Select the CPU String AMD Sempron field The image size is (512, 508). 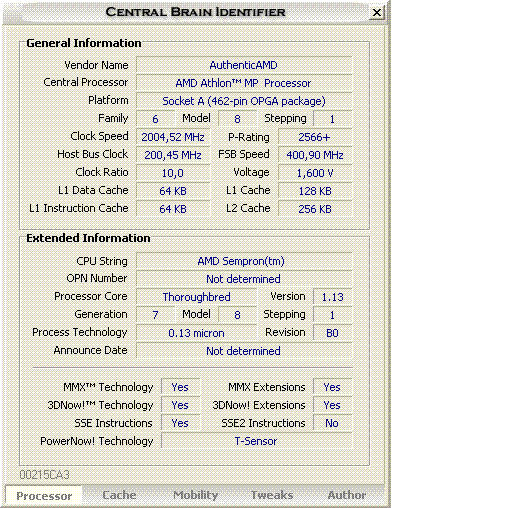pyautogui.click(x=244, y=261)
